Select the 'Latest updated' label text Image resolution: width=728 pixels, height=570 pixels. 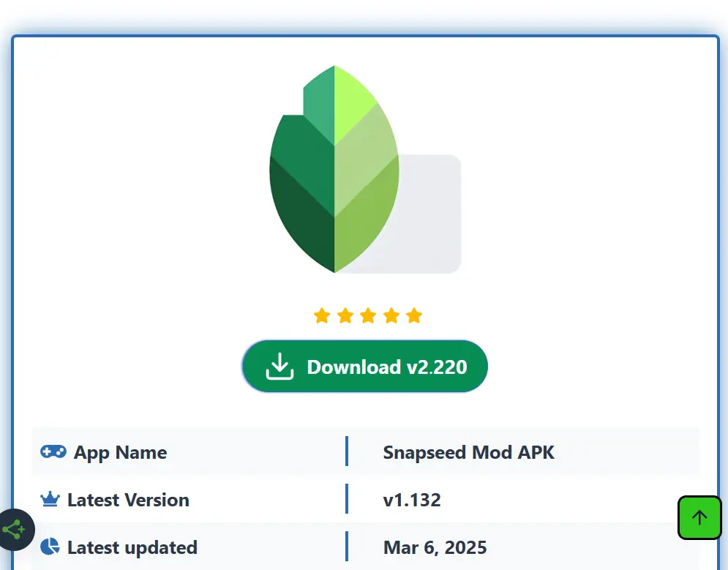tap(132, 548)
